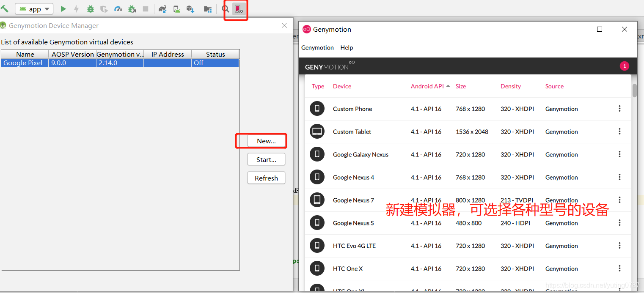
Task: Minimize the Genymotion window
Action: [x=575, y=29]
